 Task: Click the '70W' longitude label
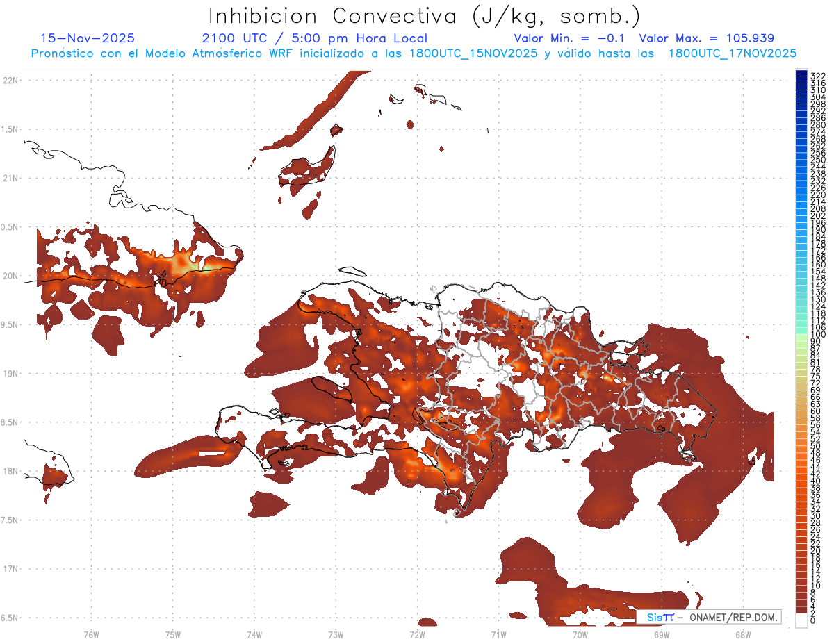(580, 634)
